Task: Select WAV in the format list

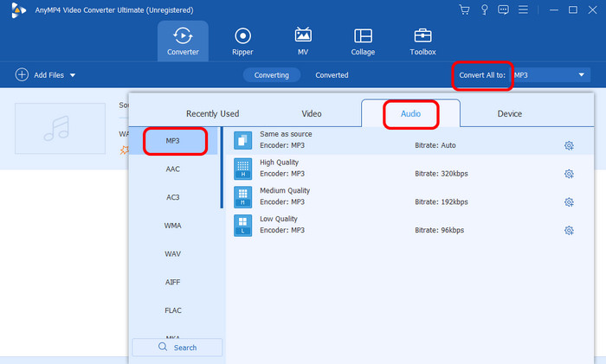Action: tap(173, 253)
